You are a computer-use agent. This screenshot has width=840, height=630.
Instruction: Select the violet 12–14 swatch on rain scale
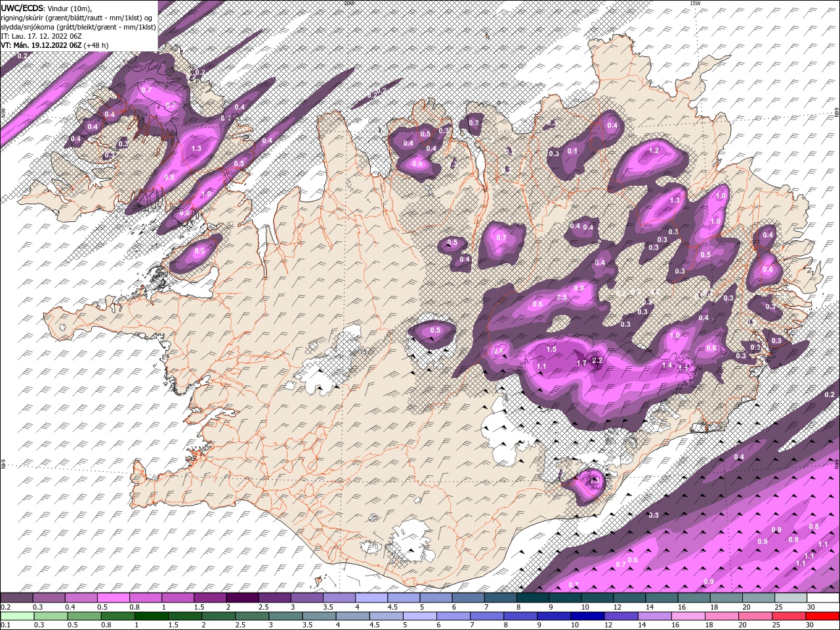[x=621, y=616]
